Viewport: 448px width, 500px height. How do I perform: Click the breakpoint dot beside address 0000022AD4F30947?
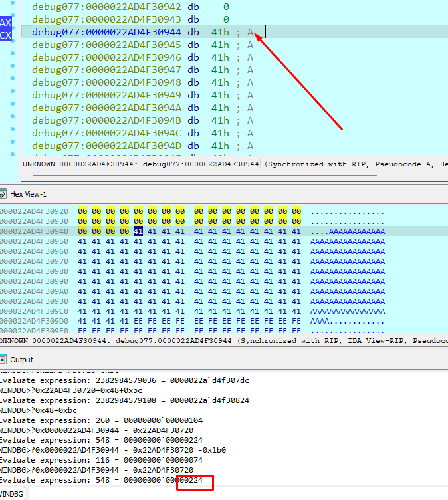coord(13,66)
